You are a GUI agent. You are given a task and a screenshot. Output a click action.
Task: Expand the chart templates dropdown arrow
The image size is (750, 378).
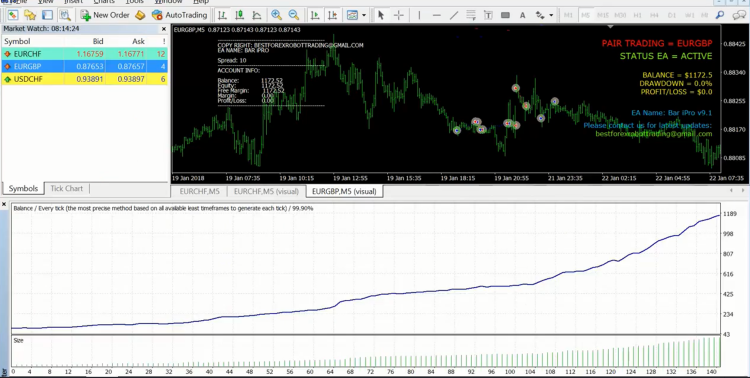tap(364, 15)
